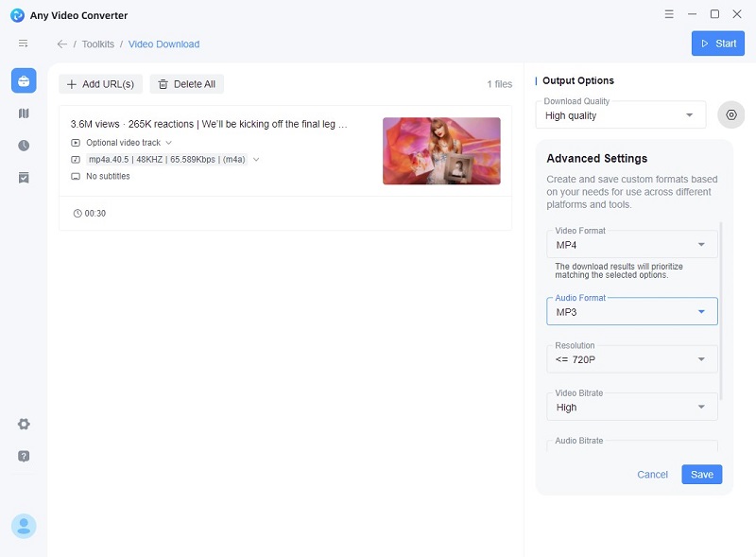Click the Advanced Settings heading
Screen dimensions: 756x557
pos(597,158)
